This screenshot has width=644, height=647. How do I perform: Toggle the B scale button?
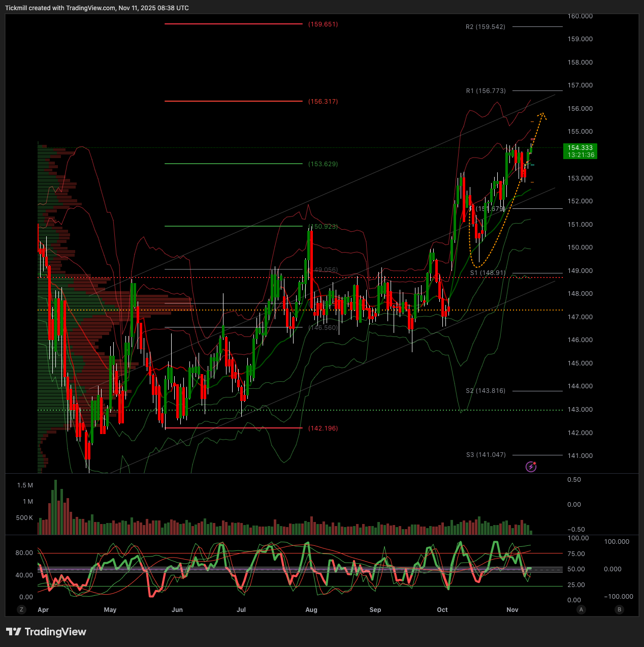(x=619, y=609)
